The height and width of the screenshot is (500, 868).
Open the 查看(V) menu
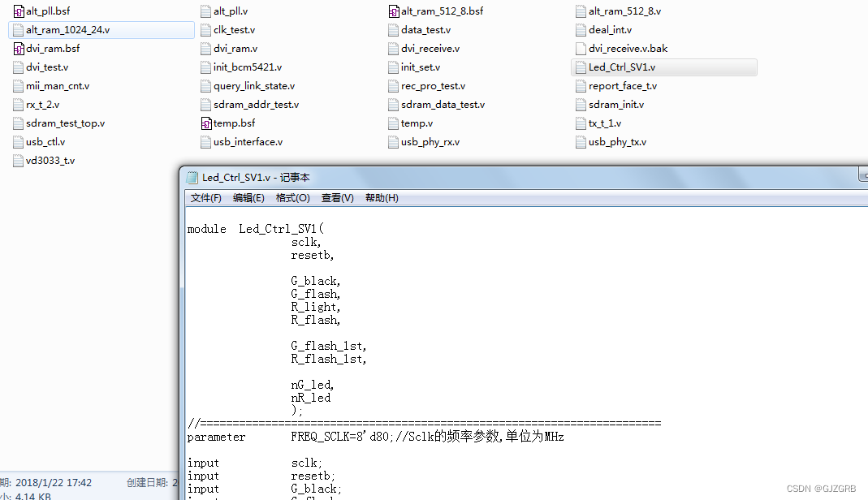pos(337,197)
